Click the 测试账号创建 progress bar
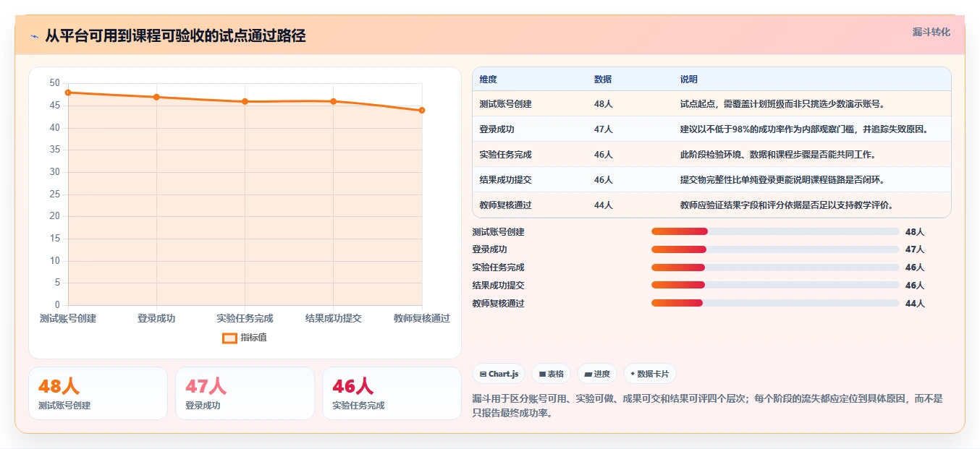Viewport: 980px width, 449px height. point(775,231)
